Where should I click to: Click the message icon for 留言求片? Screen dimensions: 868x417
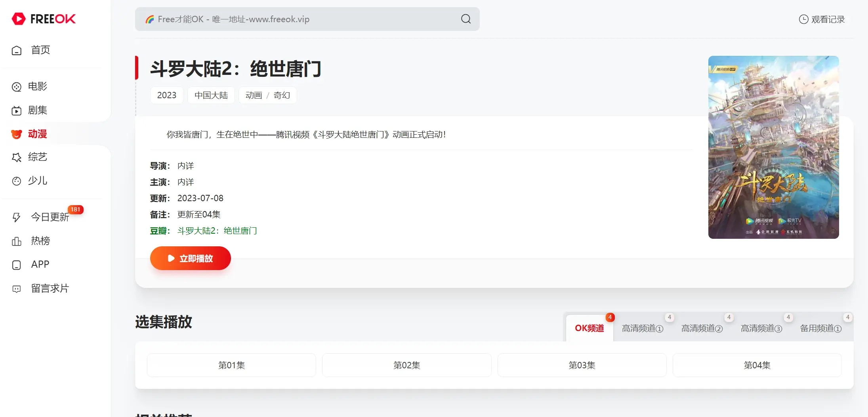[17, 289]
